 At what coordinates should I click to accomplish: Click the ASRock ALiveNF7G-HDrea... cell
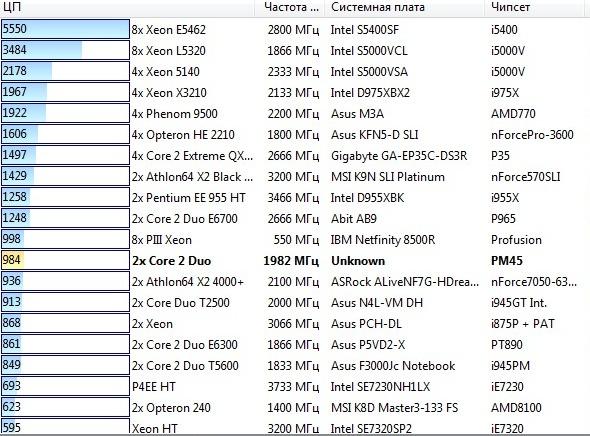click(405, 282)
